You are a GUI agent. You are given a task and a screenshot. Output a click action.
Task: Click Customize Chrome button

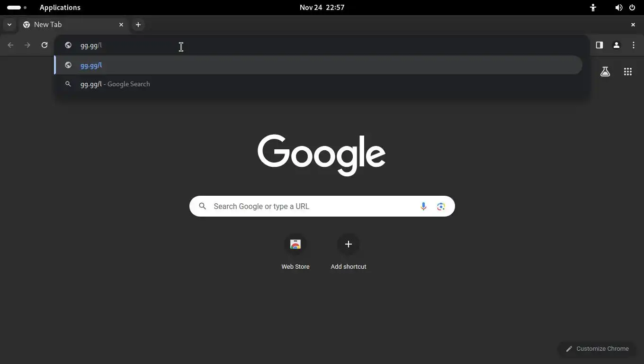pyautogui.click(x=598, y=349)
